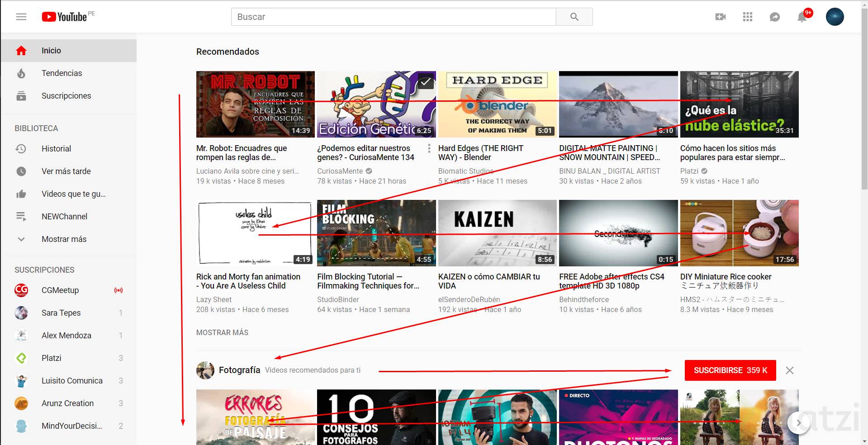Open CGMeetup channel avatar
This screenshot has width=868, height=445.
(x=21, y=290)
